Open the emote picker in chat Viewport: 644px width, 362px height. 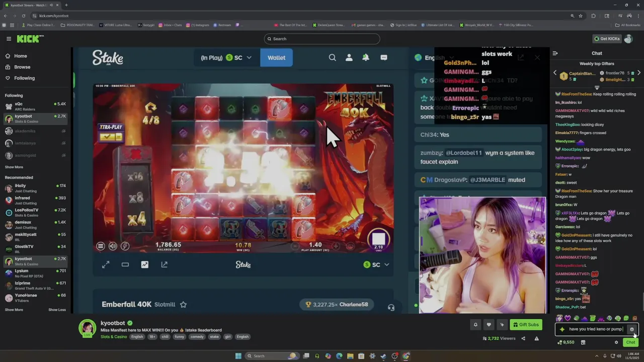632,329
